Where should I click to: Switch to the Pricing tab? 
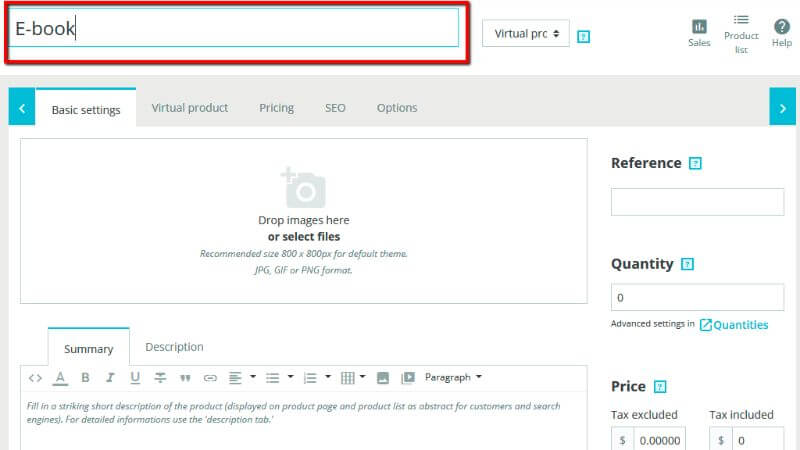(277, 108)
